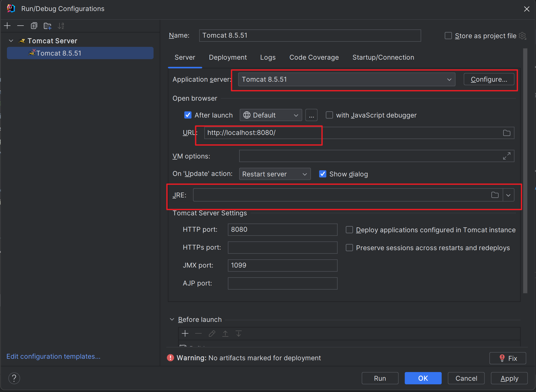Open the Default browser dropdown
The width and height of the screenshot is (536, 392).
pos(271,115)
